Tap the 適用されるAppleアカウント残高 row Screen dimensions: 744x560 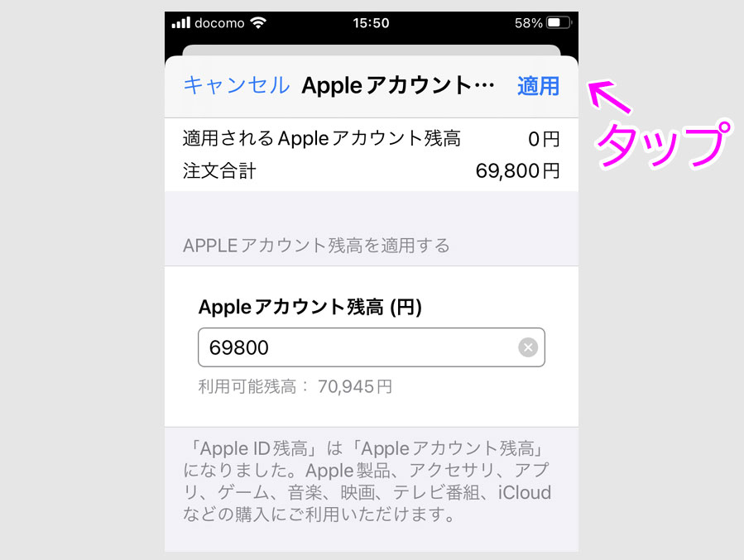click(371, 138)
